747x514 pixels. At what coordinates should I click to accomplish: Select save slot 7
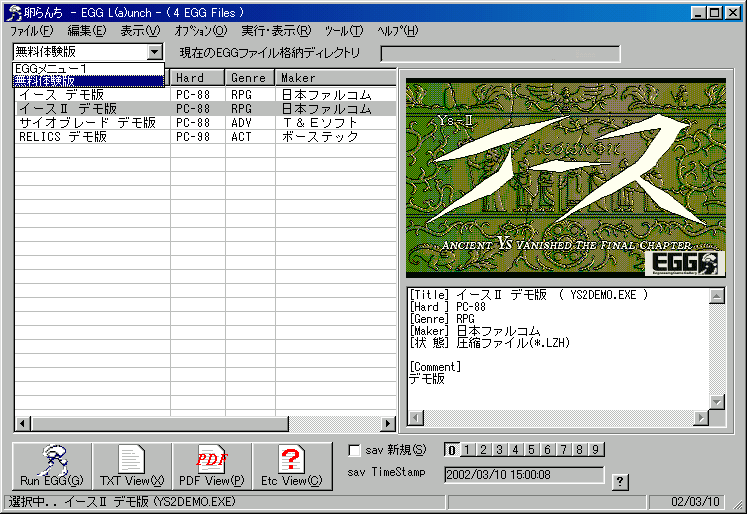tap(564, 450)
